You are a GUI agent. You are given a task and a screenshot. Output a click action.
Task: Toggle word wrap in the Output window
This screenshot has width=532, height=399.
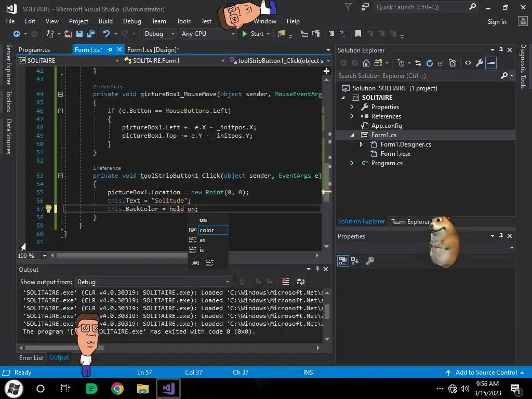pos(301,282)
